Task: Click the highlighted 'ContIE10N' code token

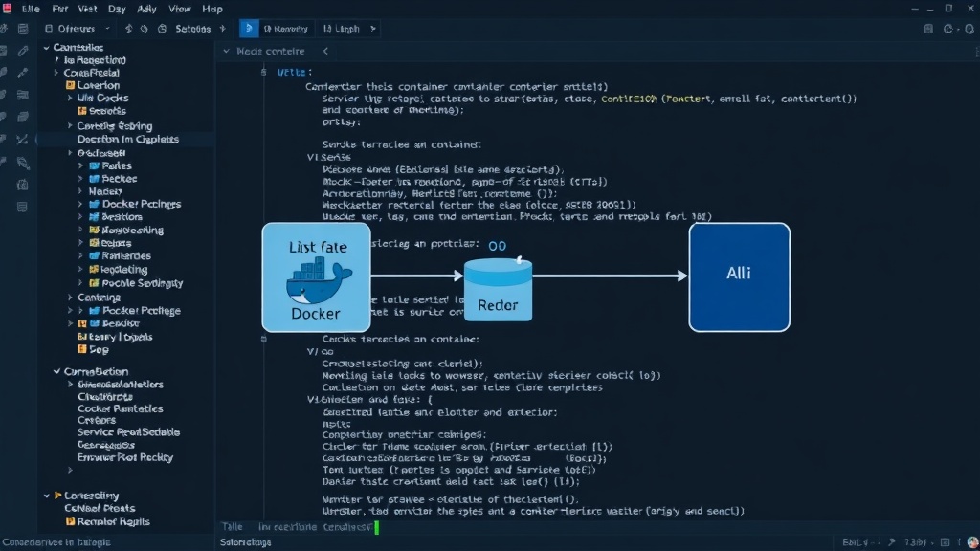Action: [x=629, y=99]
